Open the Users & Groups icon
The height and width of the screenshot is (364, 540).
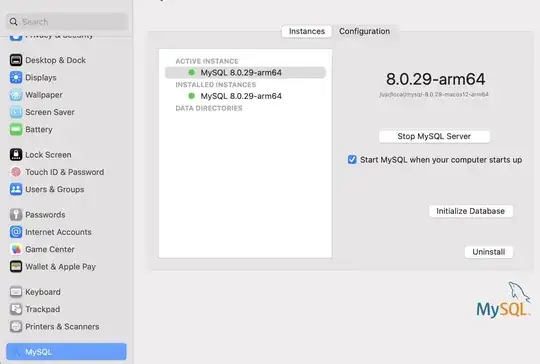(x=16, y=189)
